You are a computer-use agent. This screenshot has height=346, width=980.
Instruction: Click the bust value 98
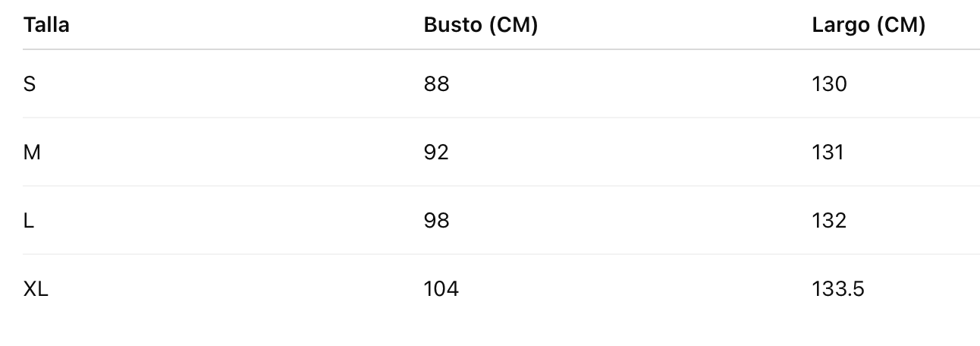(x=436, y=221)
